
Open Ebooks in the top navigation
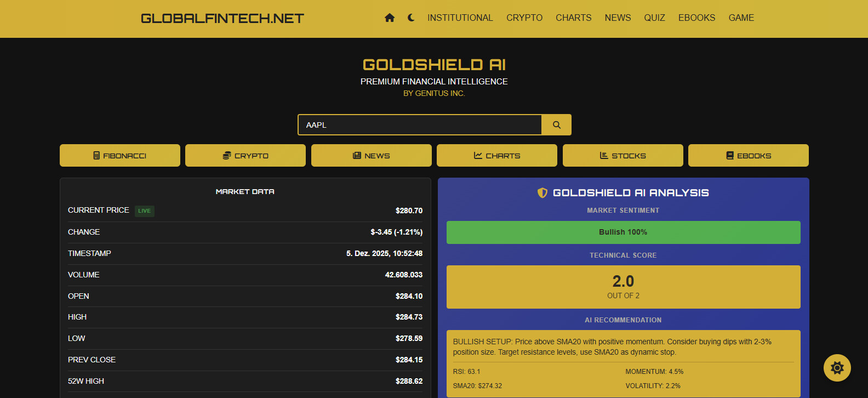coord(697,18)
